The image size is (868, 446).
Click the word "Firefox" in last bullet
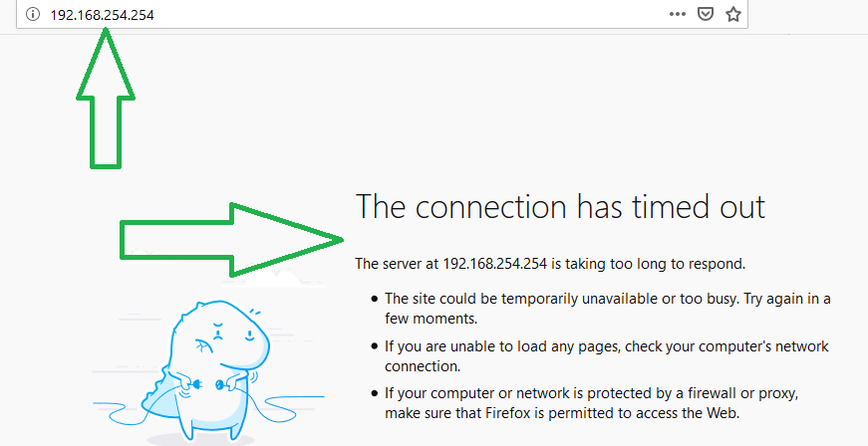tap(507, 413)
